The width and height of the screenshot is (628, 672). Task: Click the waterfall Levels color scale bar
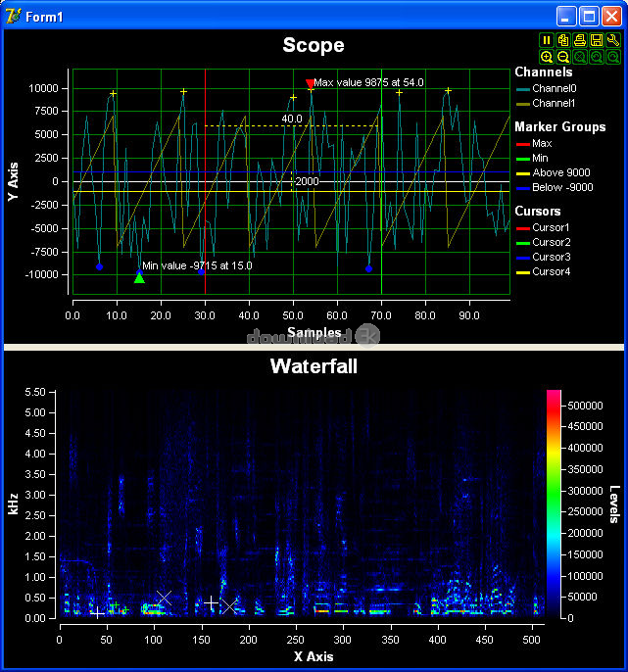(x=554, y=504)
